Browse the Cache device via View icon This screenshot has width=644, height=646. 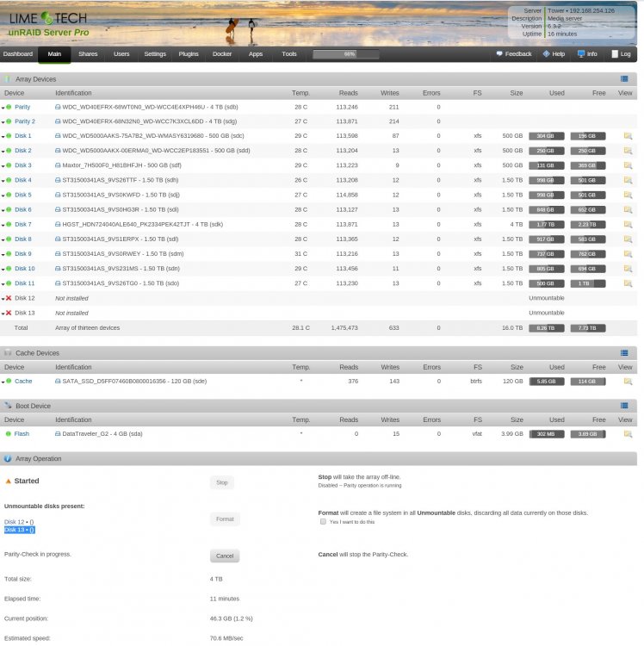click(x=628, y=382)
